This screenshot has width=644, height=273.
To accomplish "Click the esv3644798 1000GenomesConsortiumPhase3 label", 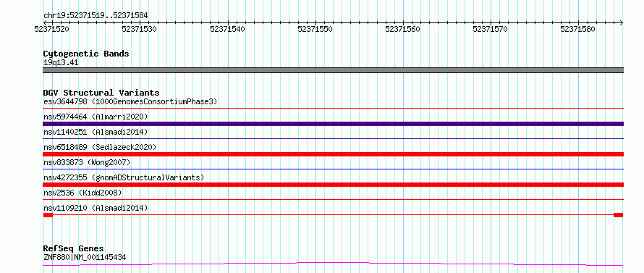I will pos(130,101).
